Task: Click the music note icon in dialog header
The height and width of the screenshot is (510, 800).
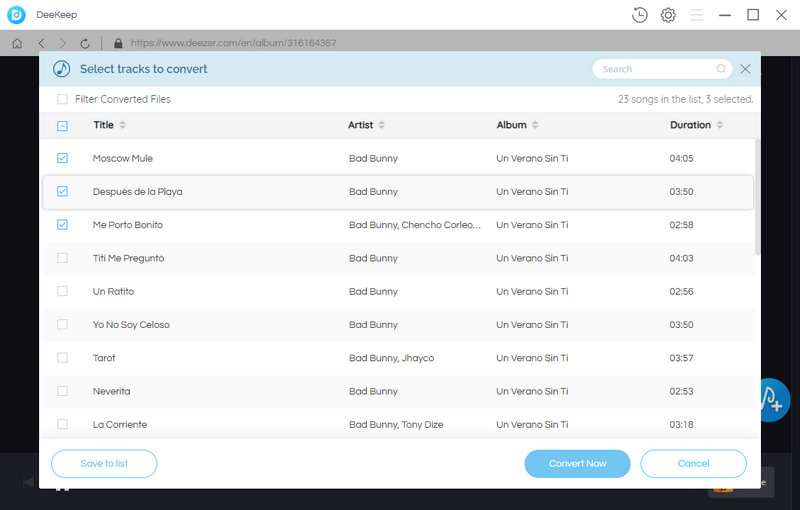Action: [62, 69]
